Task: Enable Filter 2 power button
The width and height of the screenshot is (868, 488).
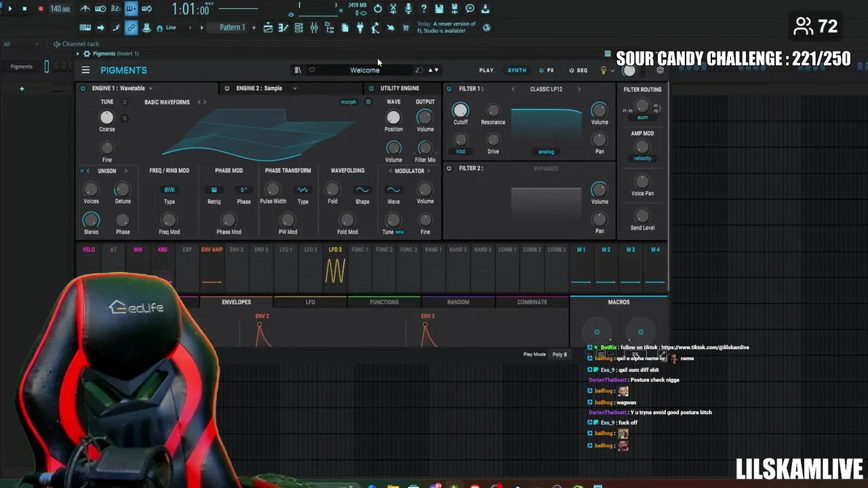Action: coord(450,168)
